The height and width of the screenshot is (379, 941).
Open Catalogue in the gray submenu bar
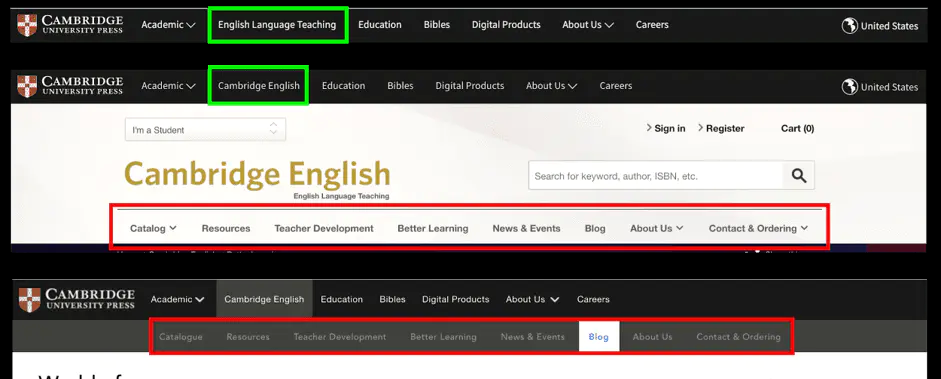click(181, 336)
